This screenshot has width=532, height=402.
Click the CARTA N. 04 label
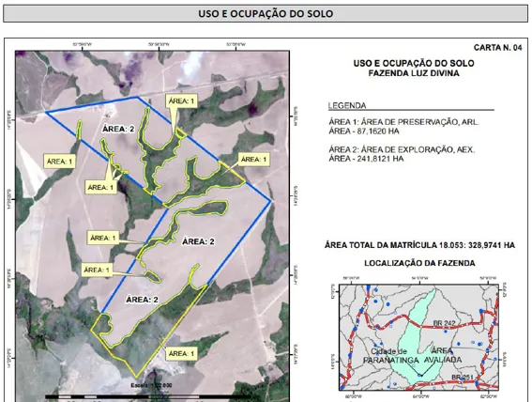497,48
